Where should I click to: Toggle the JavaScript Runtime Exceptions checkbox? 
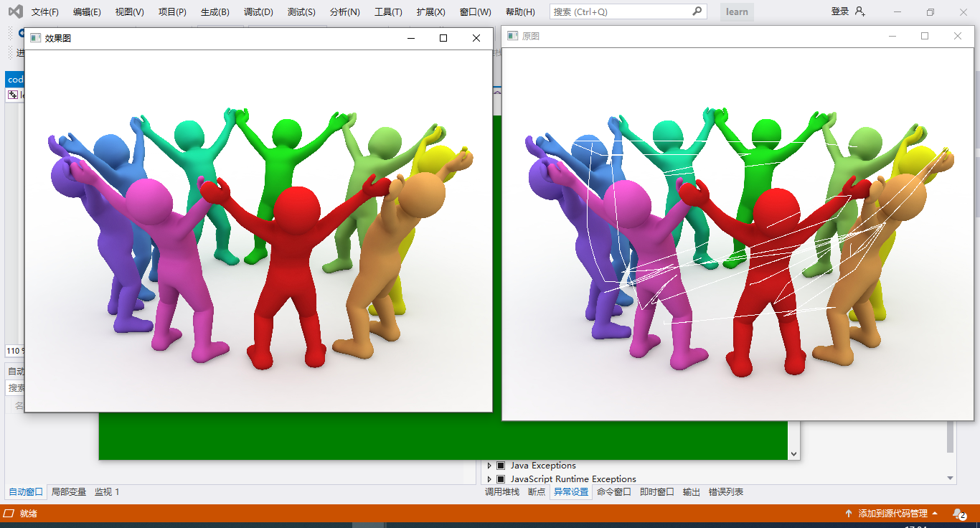click(x=500, y=478)
